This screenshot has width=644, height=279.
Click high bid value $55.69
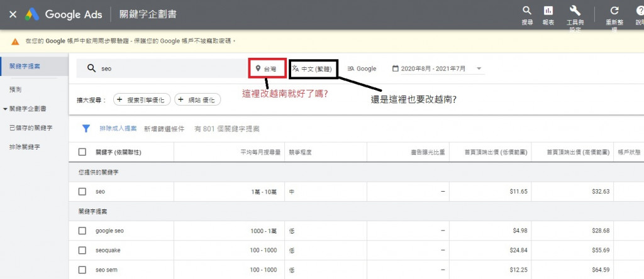tap(601, 250)
